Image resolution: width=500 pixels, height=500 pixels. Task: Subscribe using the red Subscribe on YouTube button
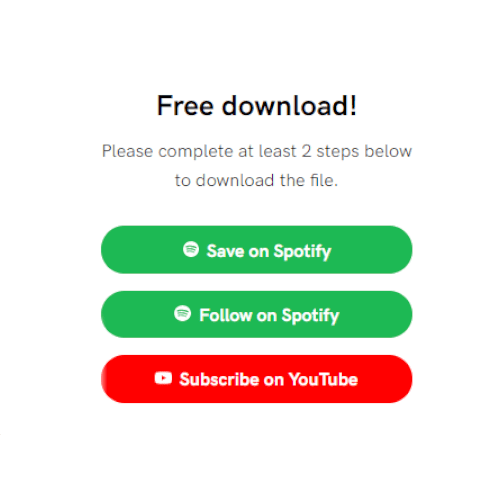pos(256,379)
